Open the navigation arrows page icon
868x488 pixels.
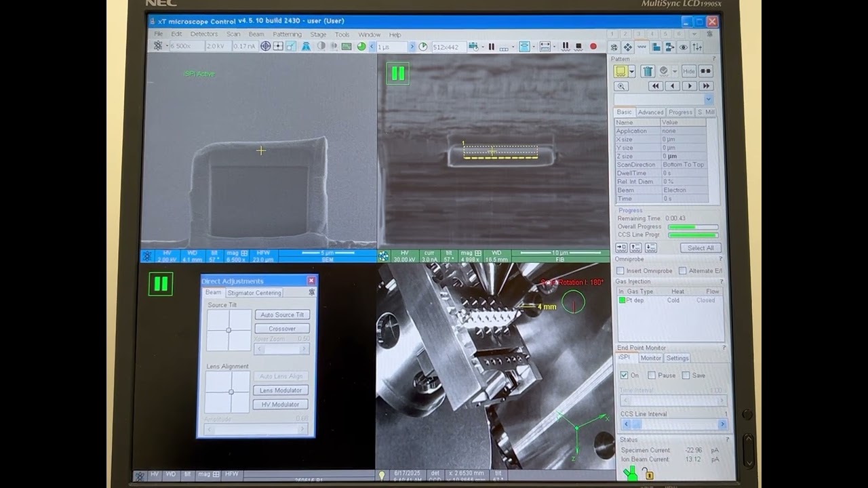[628, 47]
